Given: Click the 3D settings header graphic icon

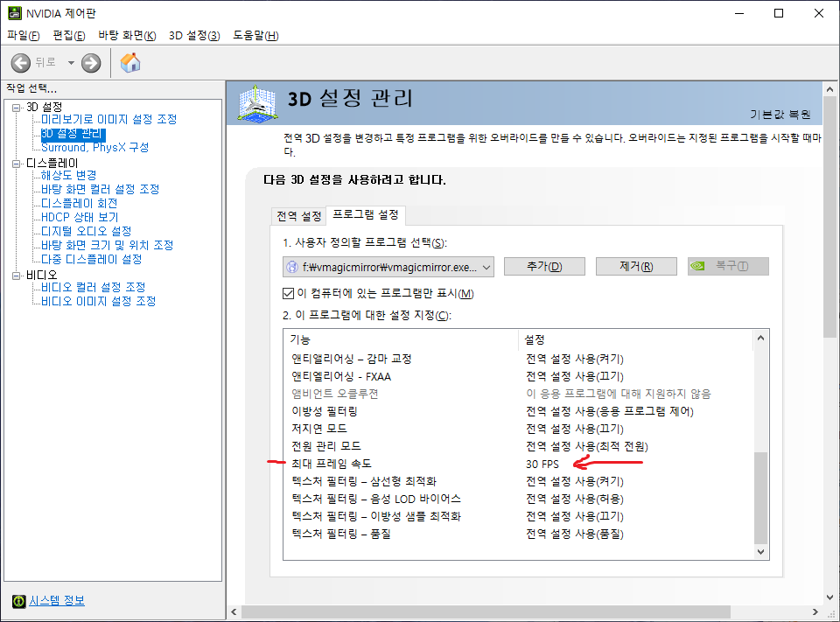Looking at the screenshot, I should point(257,103).
